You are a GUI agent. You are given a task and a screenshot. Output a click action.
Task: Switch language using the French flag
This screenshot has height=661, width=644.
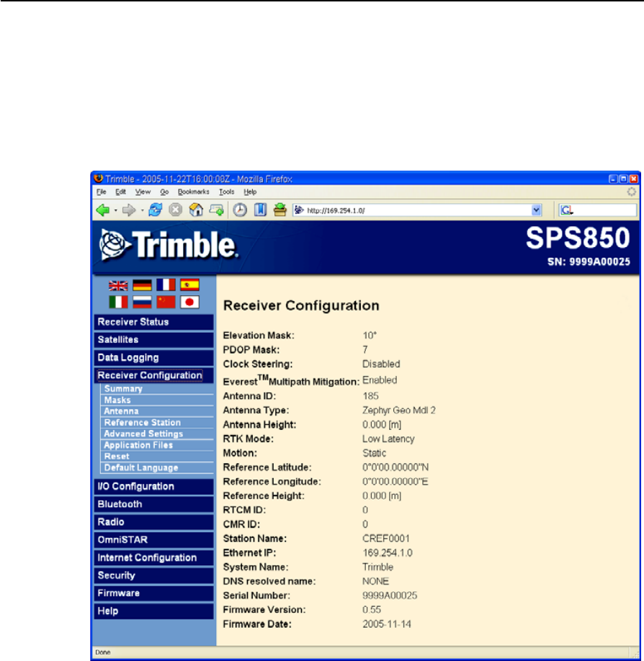[166, 285]
